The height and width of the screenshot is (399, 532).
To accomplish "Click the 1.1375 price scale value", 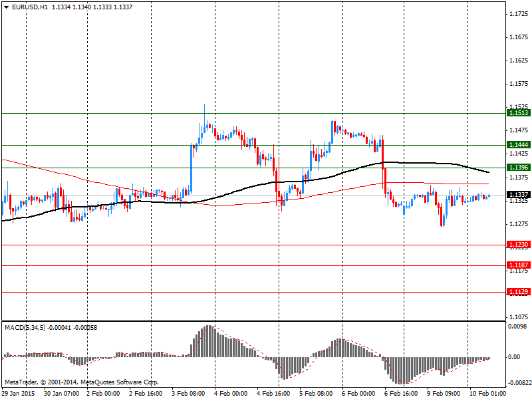I will pos(519,177).
